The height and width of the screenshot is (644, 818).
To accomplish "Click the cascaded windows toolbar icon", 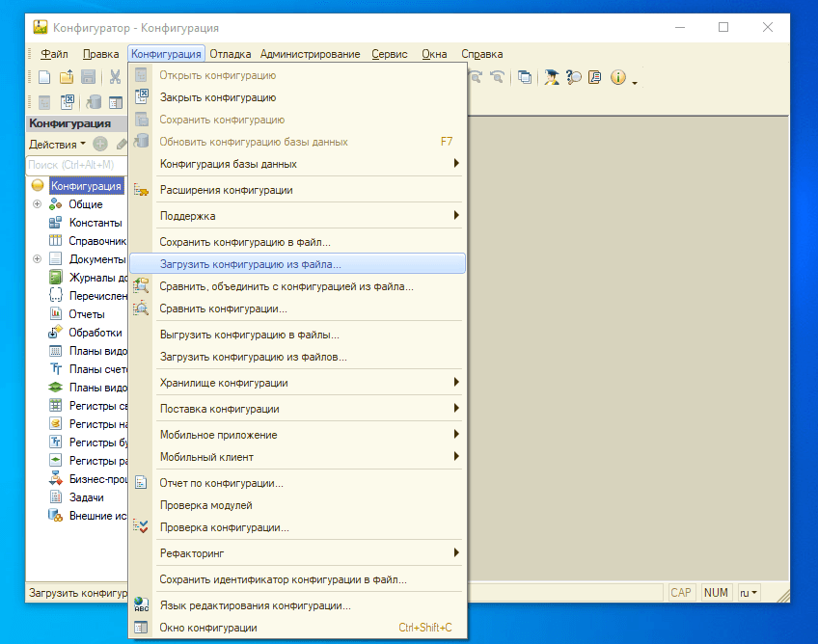I will click(524, 78).
